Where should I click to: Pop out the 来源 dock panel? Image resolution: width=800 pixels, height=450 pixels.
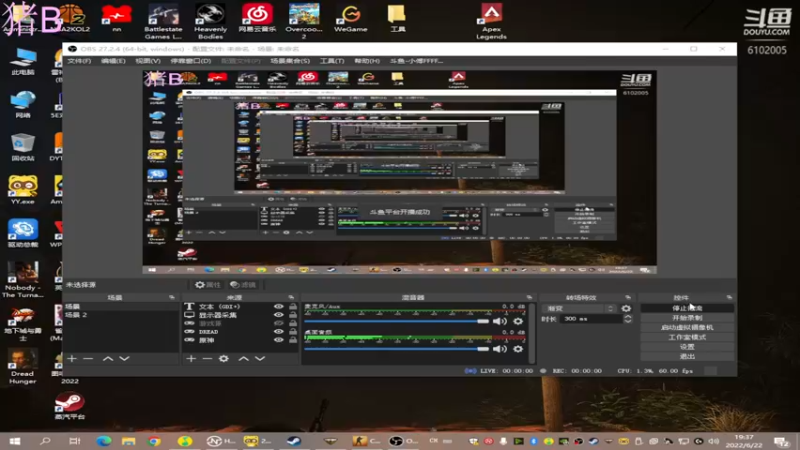[291, 297]
